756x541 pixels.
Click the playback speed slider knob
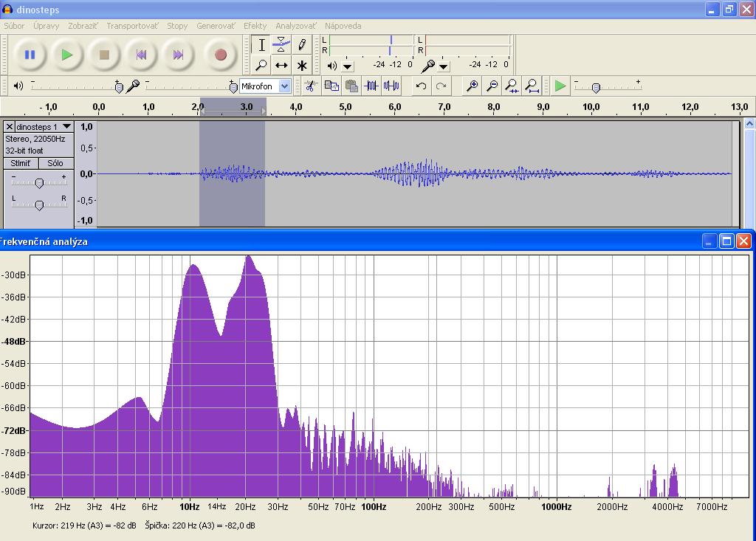(x=596, y=88)
